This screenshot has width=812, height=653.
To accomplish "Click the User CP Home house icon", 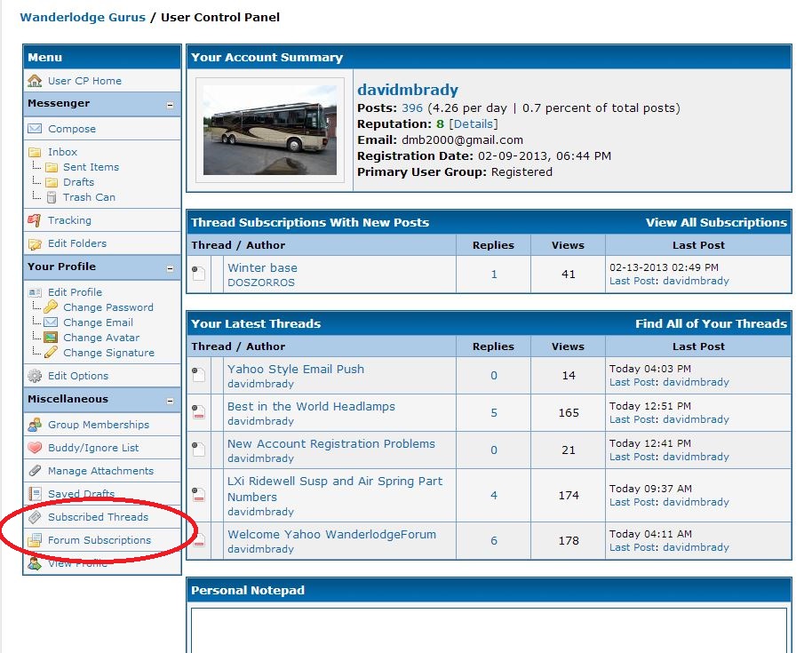I will (35, 81).
